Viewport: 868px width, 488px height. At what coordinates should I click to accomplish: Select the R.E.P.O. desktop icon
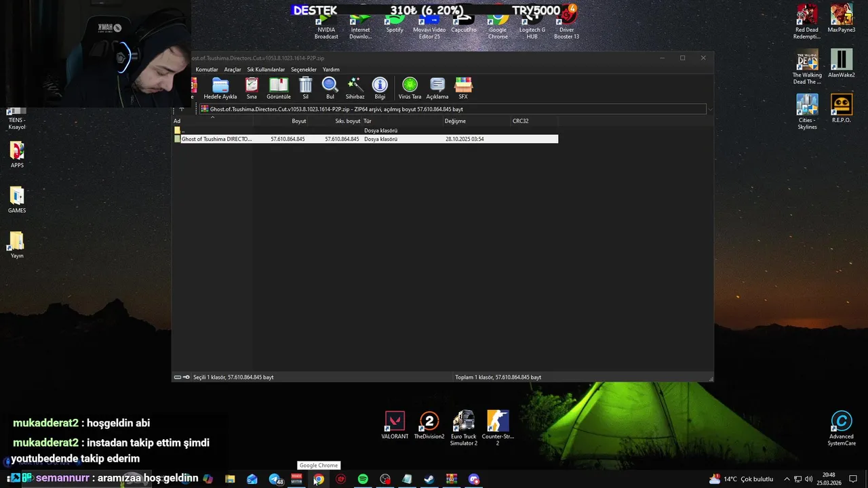tap(842, 109)
